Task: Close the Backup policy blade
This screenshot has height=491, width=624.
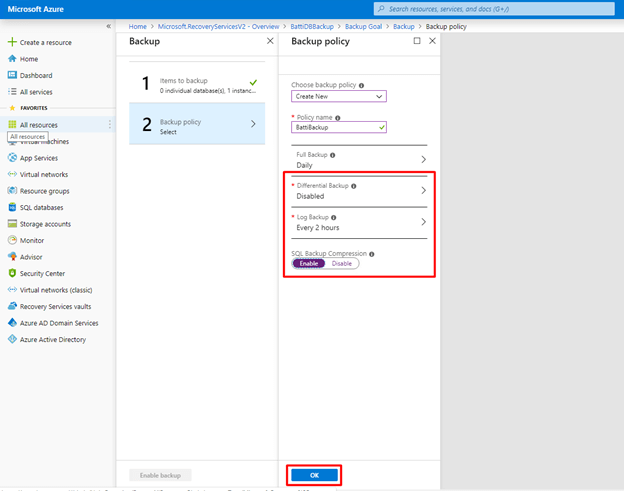Action: (x=432, y=41)
